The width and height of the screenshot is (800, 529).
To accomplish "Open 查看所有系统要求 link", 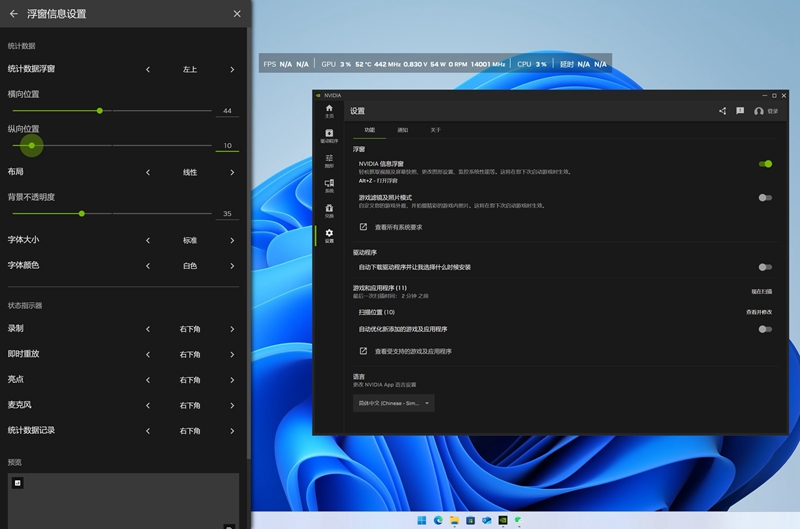I will [x=398, y=227].
